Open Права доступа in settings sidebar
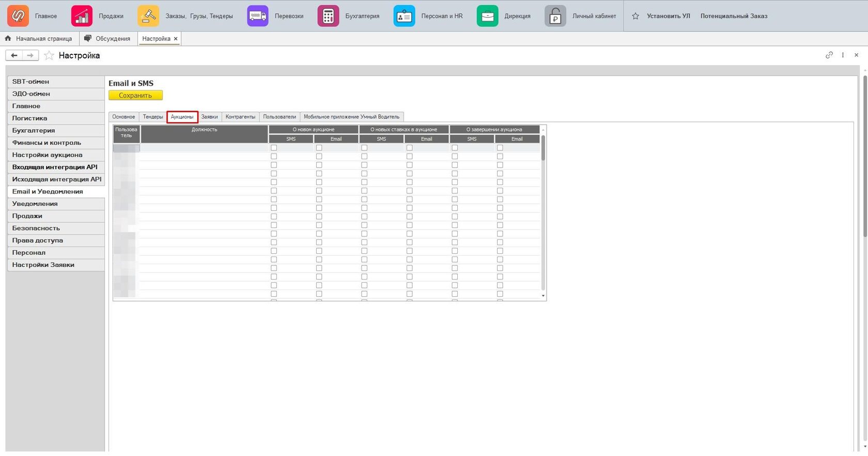 coord(56,240)
